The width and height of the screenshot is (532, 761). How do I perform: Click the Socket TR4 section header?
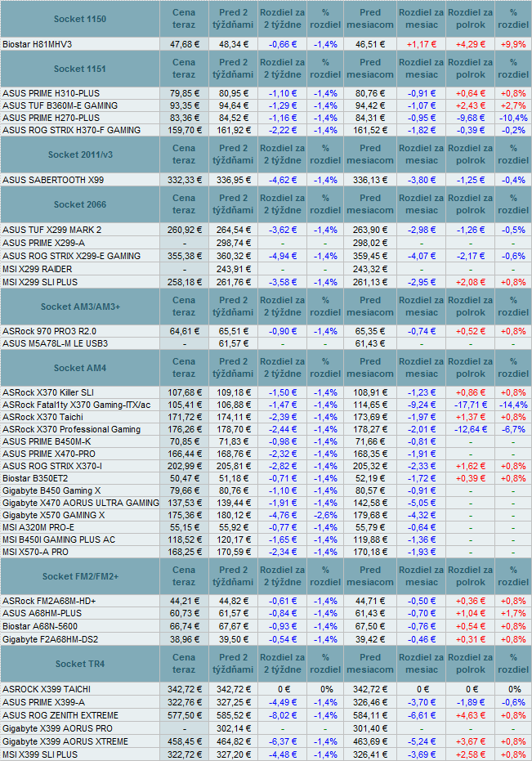[79, 664]
